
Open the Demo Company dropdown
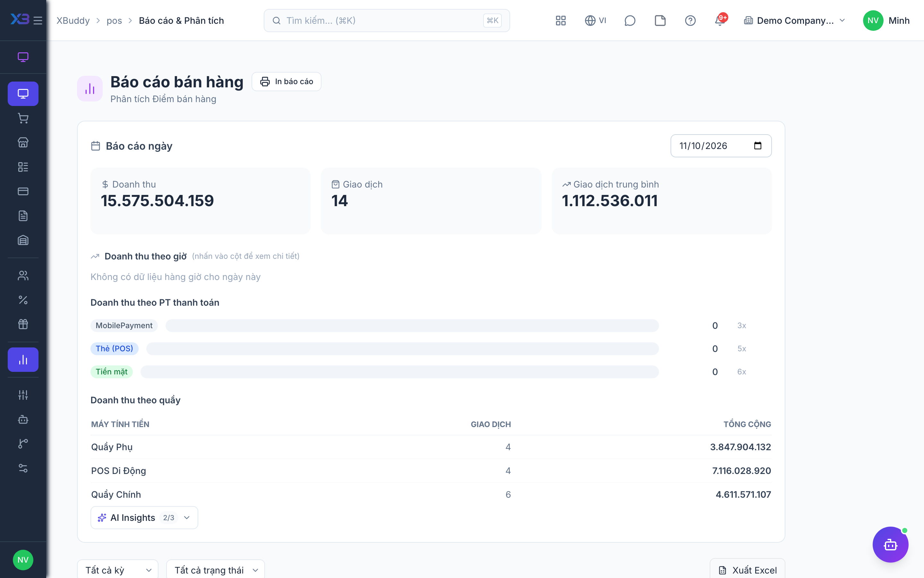click(795, 21)
